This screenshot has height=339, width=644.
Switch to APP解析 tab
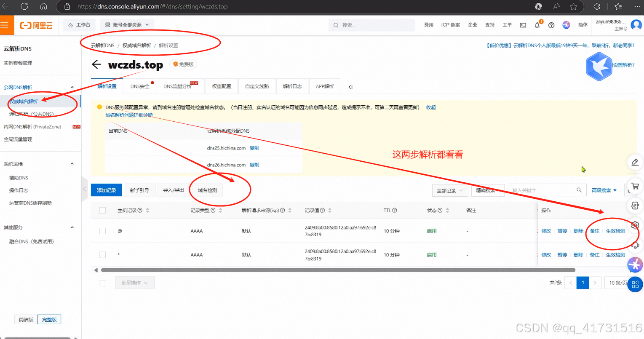pyautogui.click(x=325, y=86)
